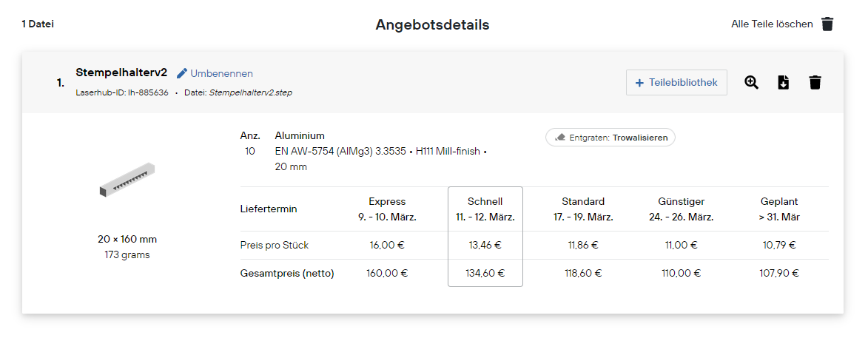Select the Geplant delivery option
The height and width of the screenshot is (341, 868).
[x=779, y=209]
